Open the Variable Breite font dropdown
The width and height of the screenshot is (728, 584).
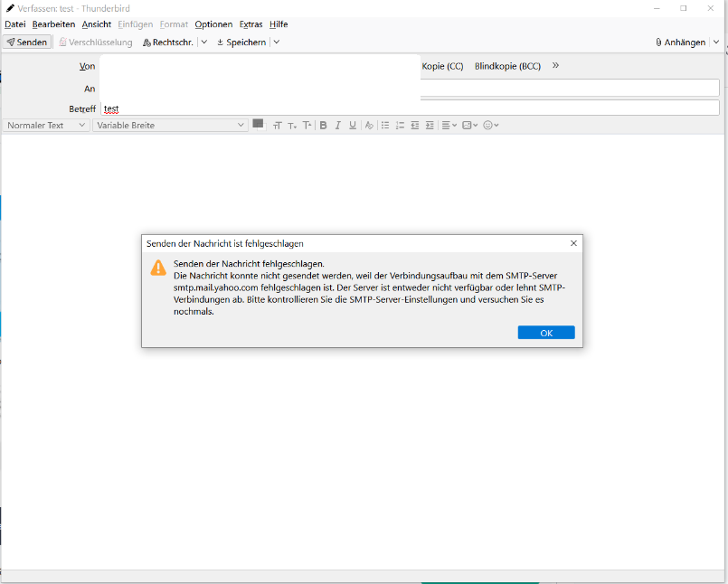pyautogui.click(x=170, y=126)
